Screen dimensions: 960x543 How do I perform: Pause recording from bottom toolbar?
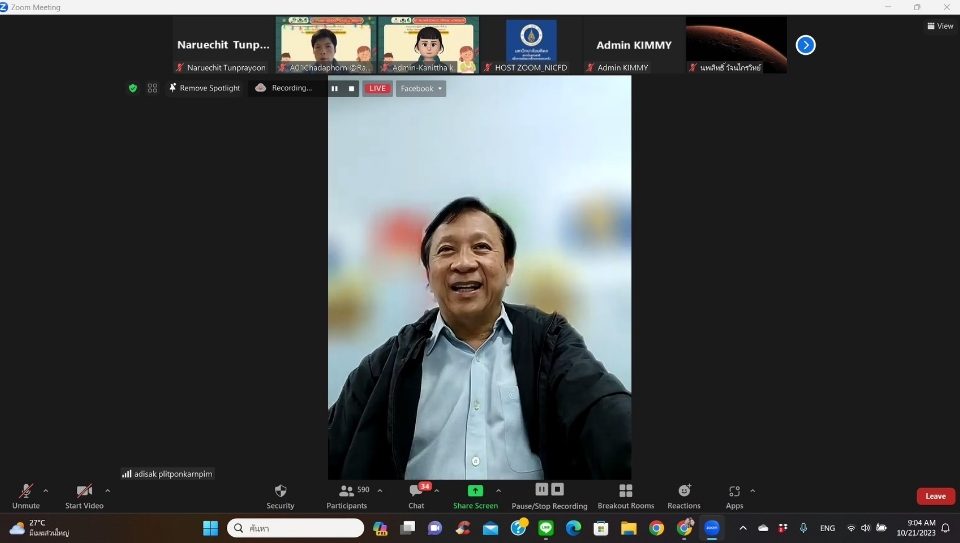542,489
